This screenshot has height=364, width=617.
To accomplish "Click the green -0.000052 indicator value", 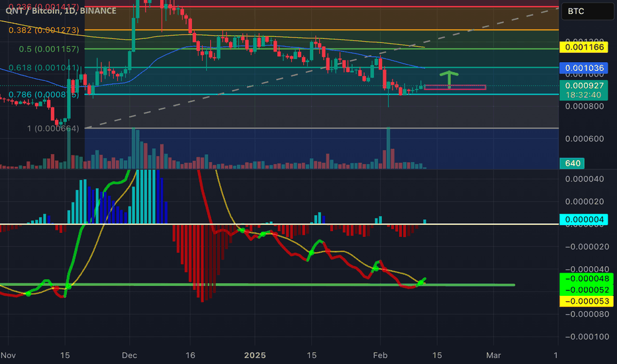I will [587, 290].
